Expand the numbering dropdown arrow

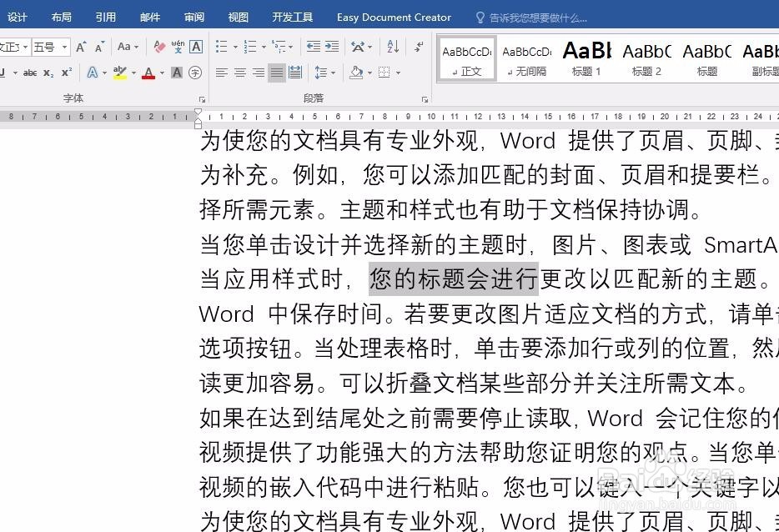pyautogui.click(x=264, y=48)
